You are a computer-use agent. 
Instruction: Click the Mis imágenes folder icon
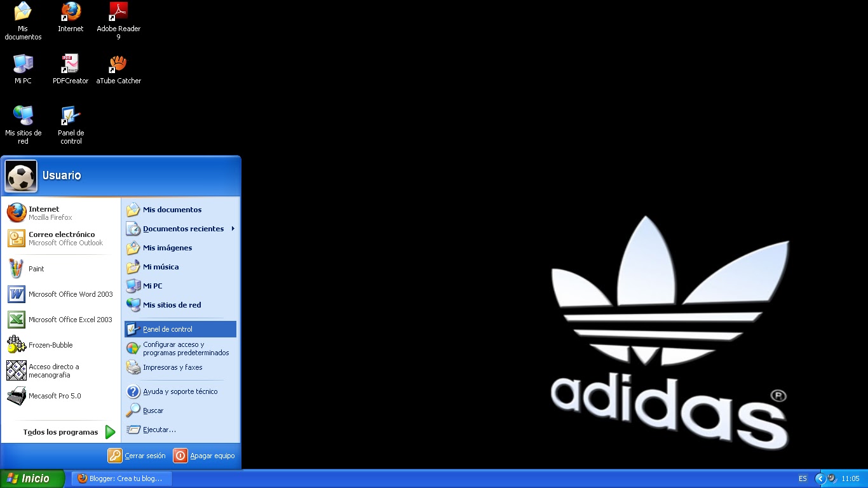pyautogui.click(x=133, y=248)
